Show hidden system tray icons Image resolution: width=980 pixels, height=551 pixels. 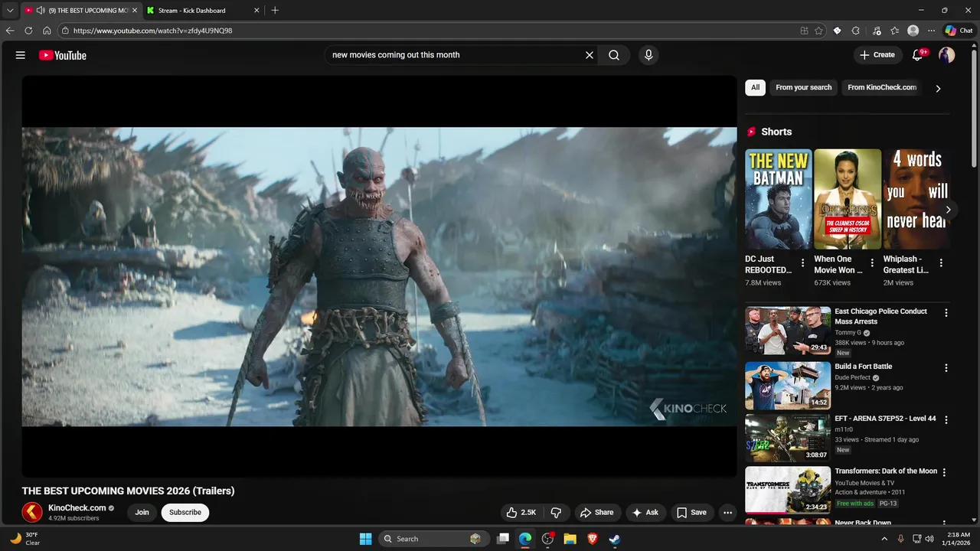[x=884, y=539]
